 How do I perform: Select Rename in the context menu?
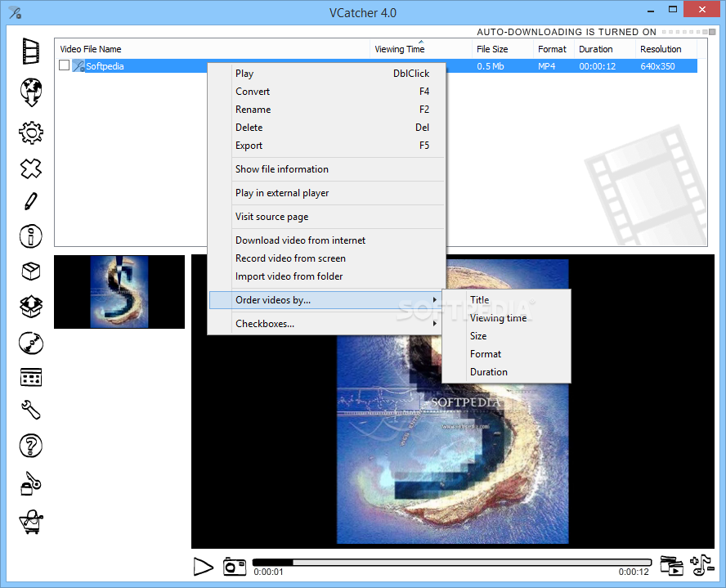pos(325,110)
